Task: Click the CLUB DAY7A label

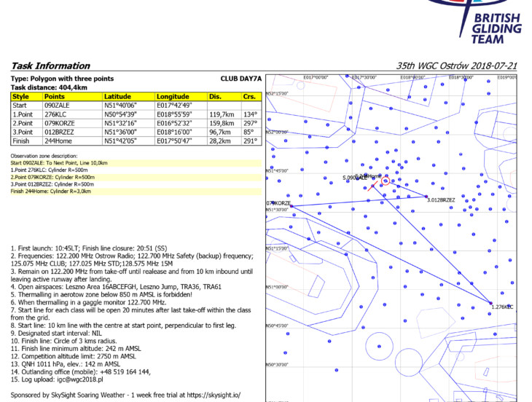Action: [240, 78]
